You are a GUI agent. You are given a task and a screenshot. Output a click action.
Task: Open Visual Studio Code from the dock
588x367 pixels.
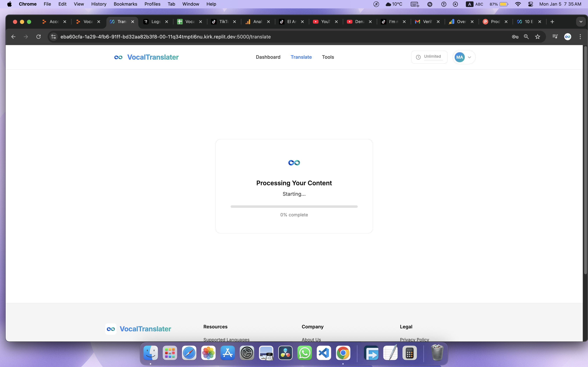click(324, 353)
